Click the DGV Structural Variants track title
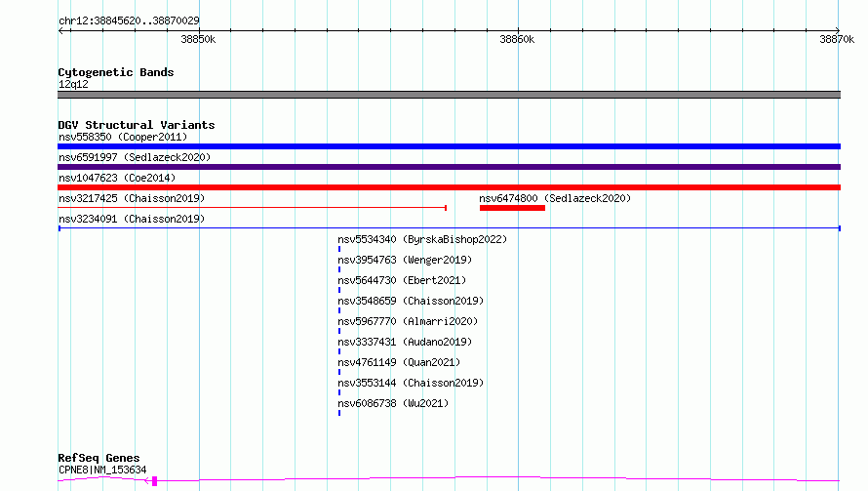The width and height of the screenshot is (868, 491). coord(137,125)
